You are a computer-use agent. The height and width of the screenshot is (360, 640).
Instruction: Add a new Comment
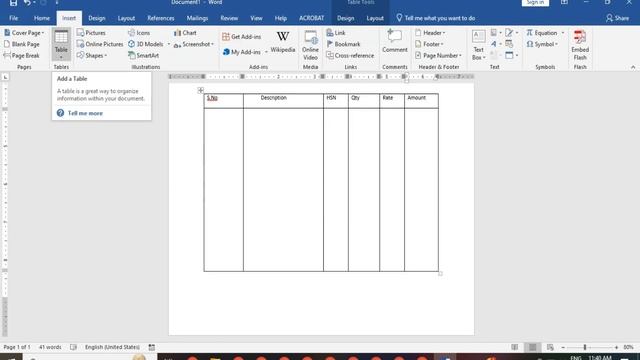pos(395,41)
